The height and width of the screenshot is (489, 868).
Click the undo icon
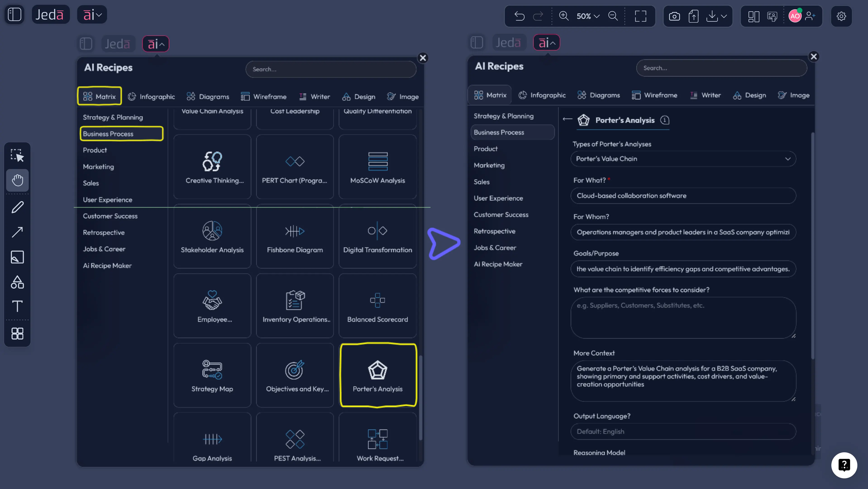click(x=519, y=16)
